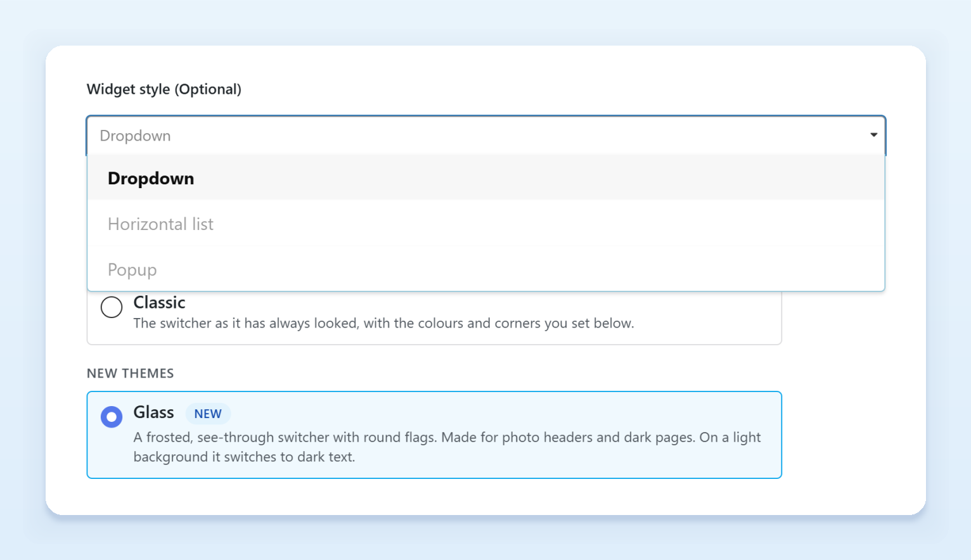Pick the Popup widget style
This screenshot has width=971, height=560.
tap(486, 269)
